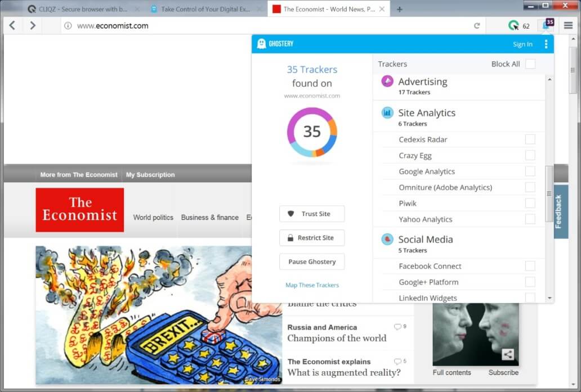581x392 pixels.
Task: Select the Social Media category icon
Action: (387, 240)
